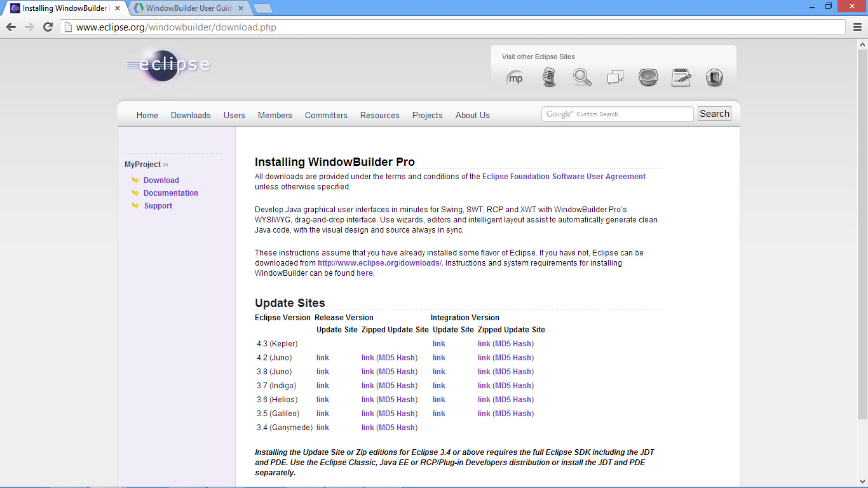
Task: Click the Google Custom Search field
Action: 618,114
